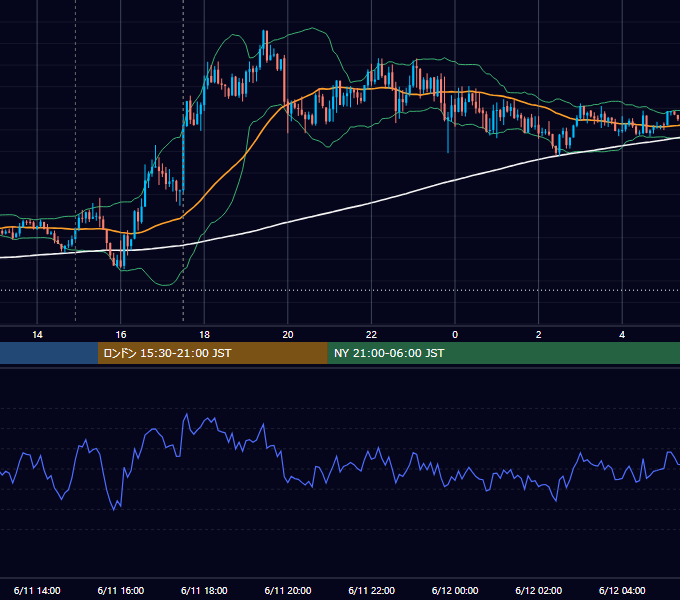Click the '6/11 18:00' date label
Viewport: 680px width, 600px height.
204,590
